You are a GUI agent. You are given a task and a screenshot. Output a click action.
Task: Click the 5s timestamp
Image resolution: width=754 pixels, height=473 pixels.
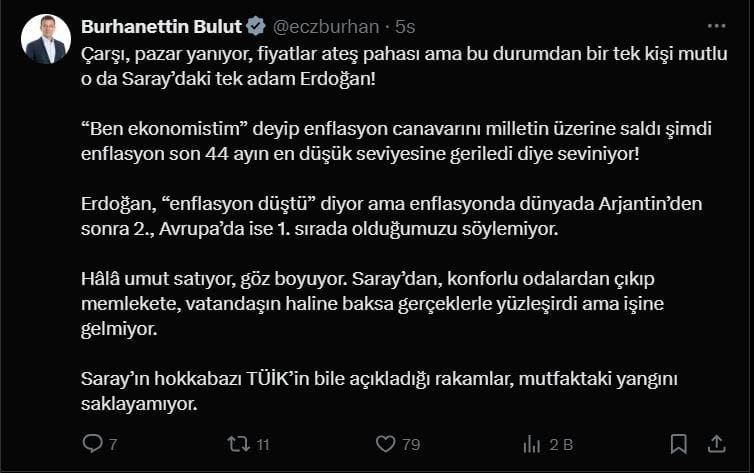click(405, 26)
